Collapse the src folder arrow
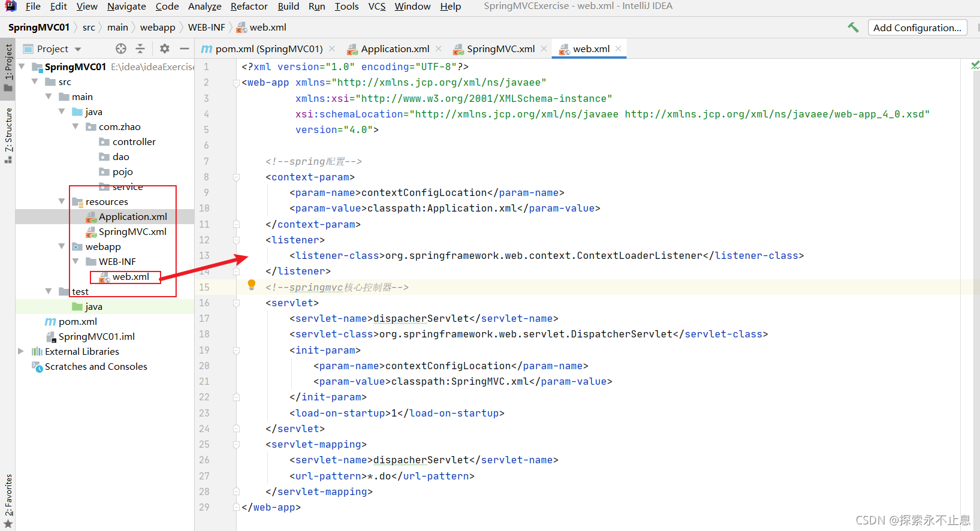Screen dimensions: 980x531 [x=35, y=82]
